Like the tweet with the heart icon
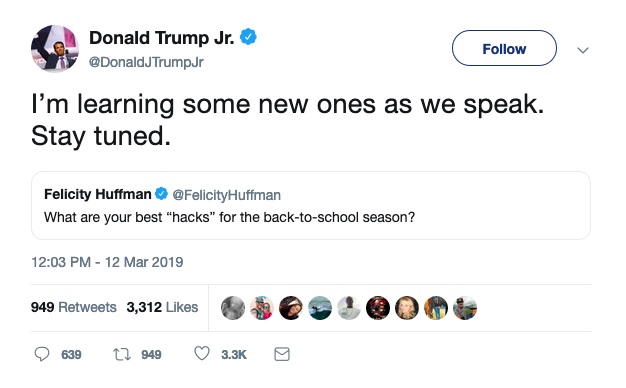 [202, 354]
